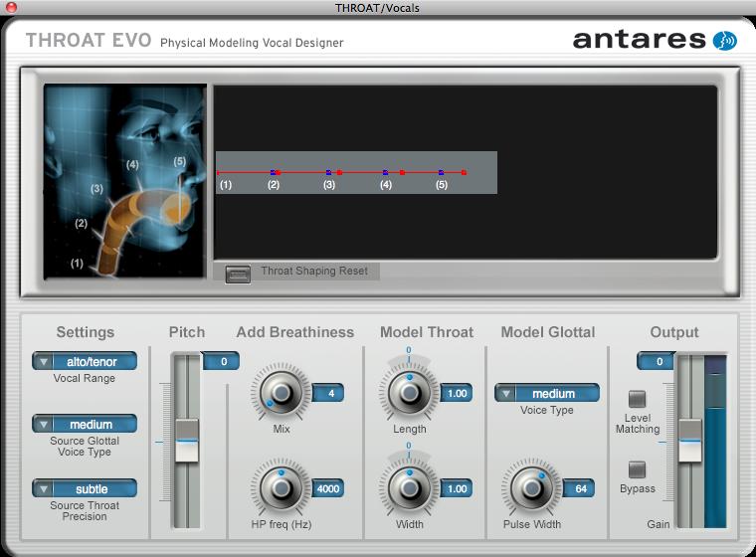The width and height of the screenshot is (756, 557).
Task: Close the THROAT/Vocals window
Action: [x=11, y=7]
